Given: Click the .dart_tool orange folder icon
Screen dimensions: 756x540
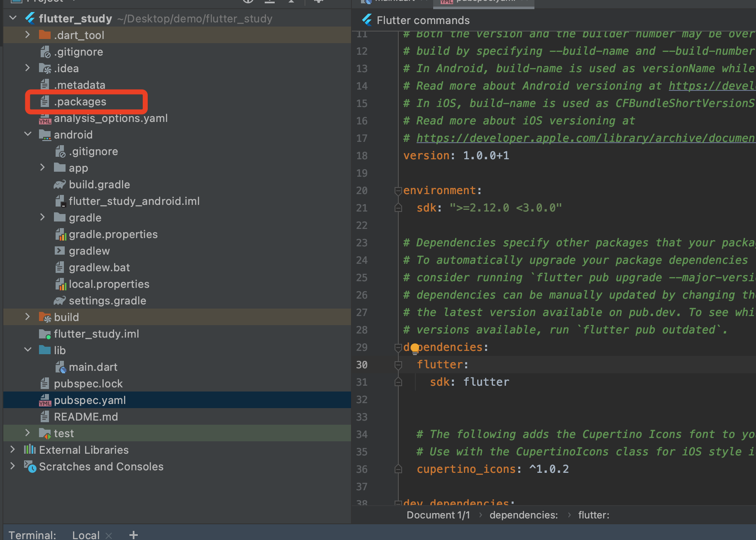Looking at the screenshot, I should (45, 35).
